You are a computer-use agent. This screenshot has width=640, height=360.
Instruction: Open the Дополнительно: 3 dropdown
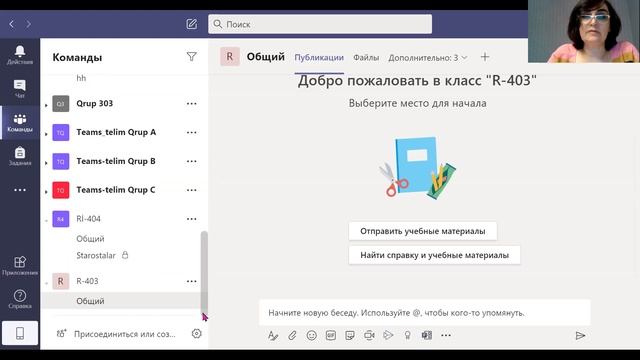point(428,58)
